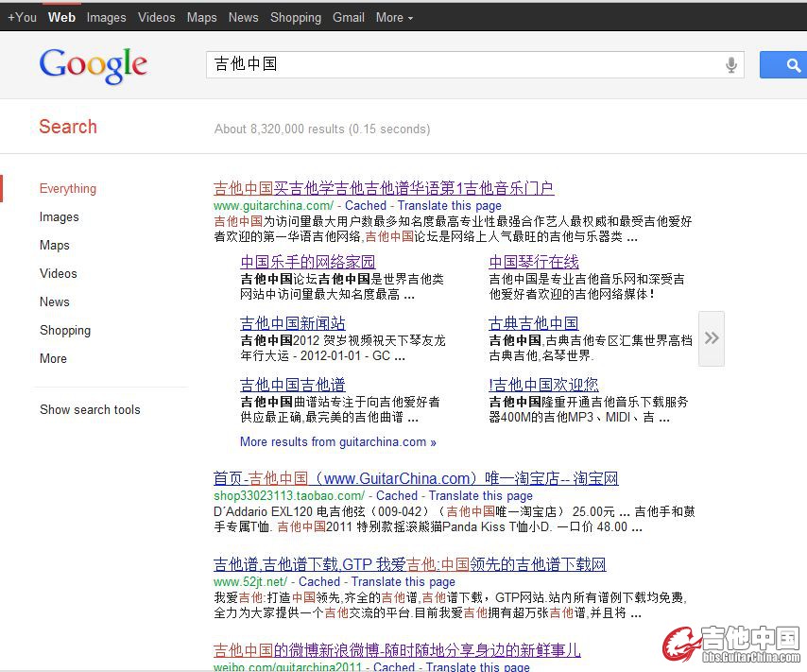Filter results by Shopping in sidebar
Image resolution: width=807 pixels, height=672 pixels.
[x=65, y=330]
